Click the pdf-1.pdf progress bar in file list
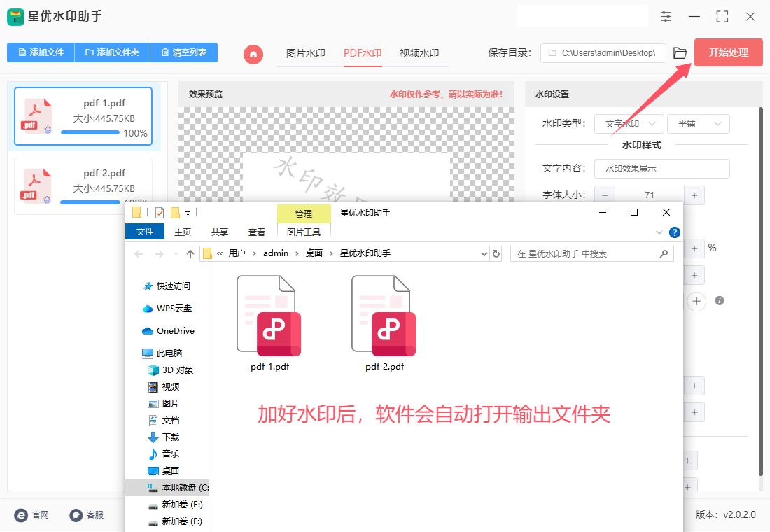The height and width of the screenshot is (532, 770). tap(90, 132)
